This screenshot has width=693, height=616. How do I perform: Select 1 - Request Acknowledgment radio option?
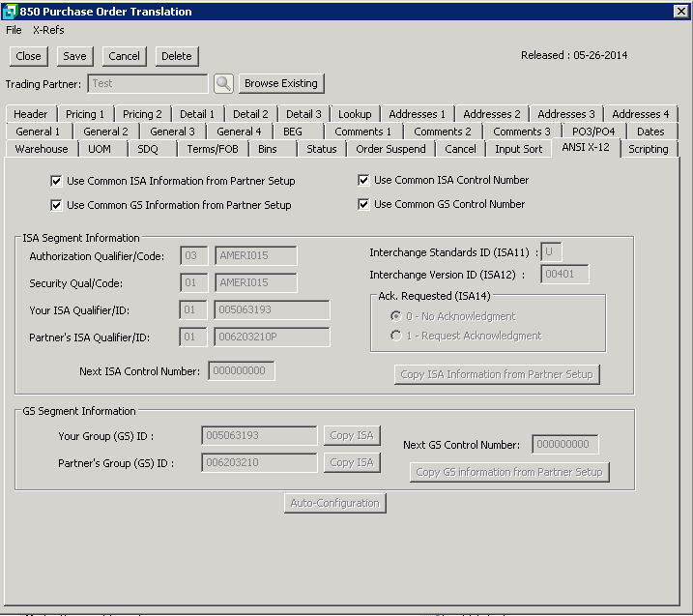[395, 336]
